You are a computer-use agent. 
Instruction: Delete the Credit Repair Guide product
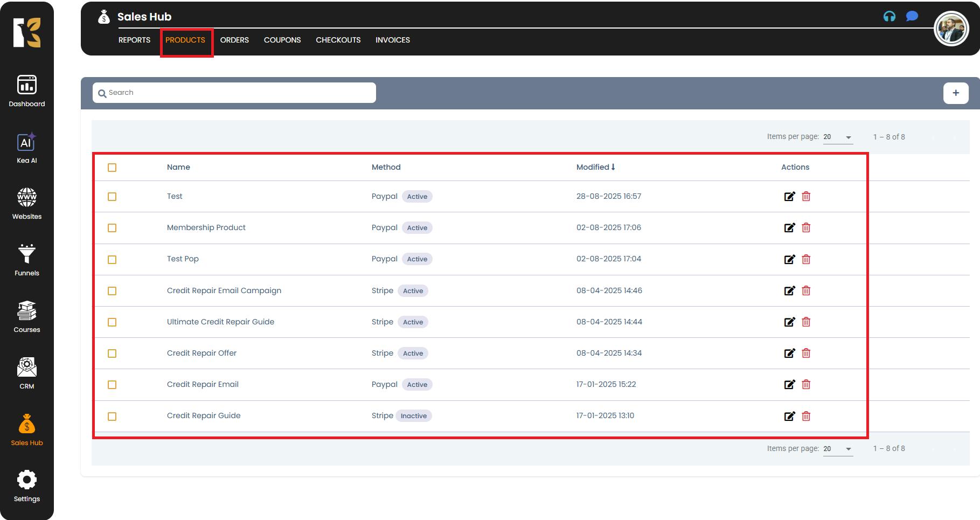click(x=806, y=416)
